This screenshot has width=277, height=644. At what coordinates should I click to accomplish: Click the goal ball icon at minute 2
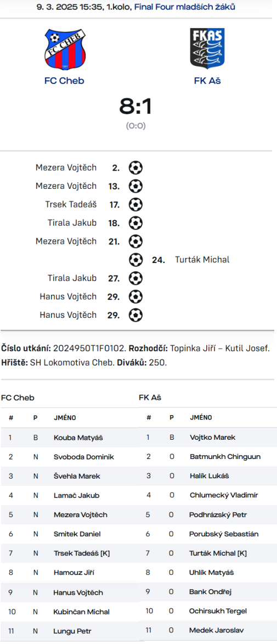pos(135,167)
